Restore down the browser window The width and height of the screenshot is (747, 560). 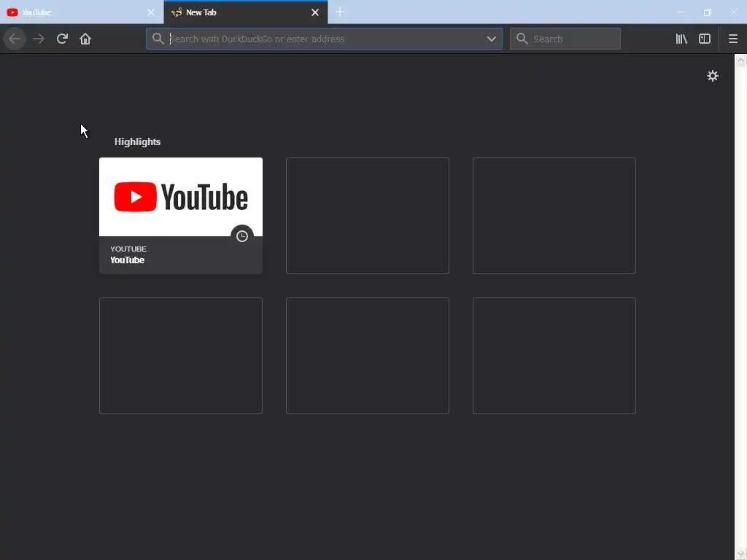707,12
